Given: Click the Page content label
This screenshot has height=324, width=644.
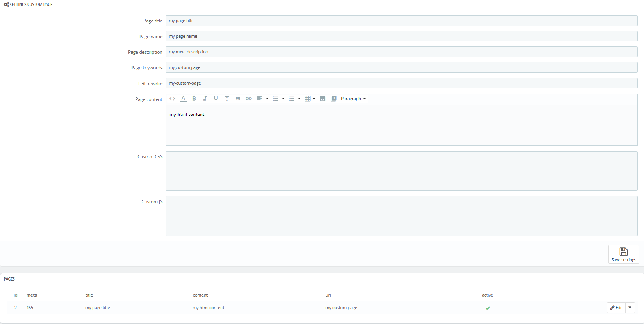Looking at the screenshot, I should 149,99.
